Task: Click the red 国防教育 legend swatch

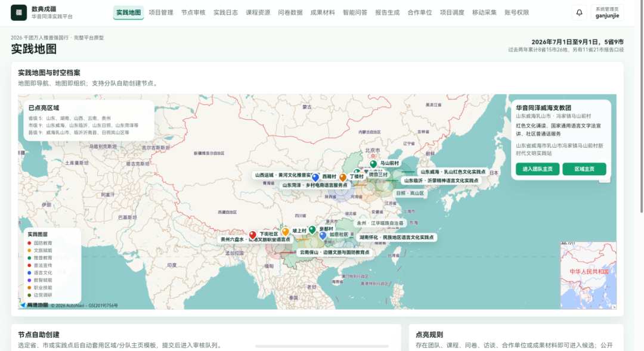Action: [x=29, y=243]
